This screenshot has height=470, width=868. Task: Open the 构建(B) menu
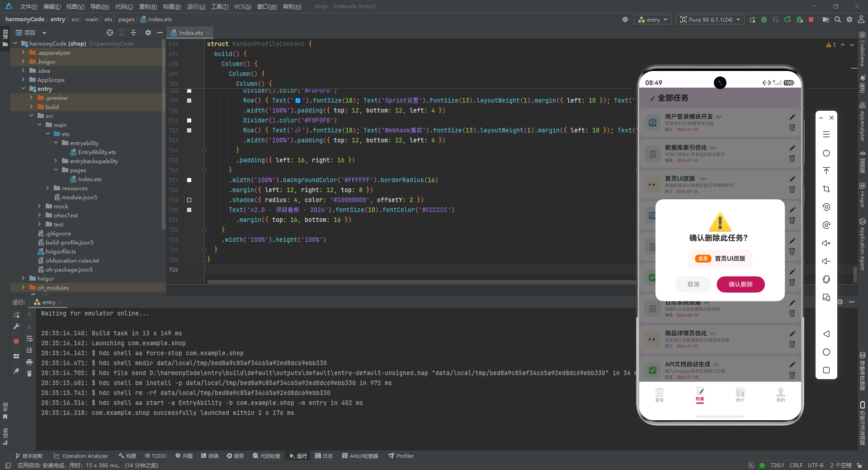click(172, 6)
